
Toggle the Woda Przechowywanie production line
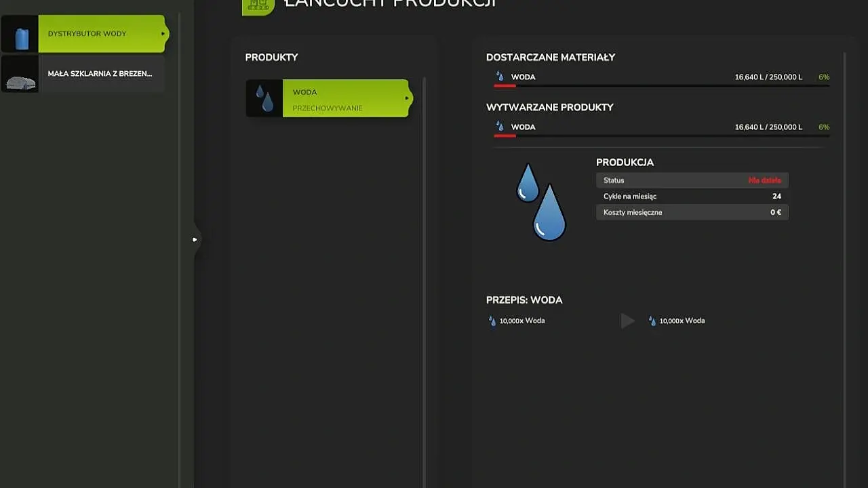(x=344, y=99)
